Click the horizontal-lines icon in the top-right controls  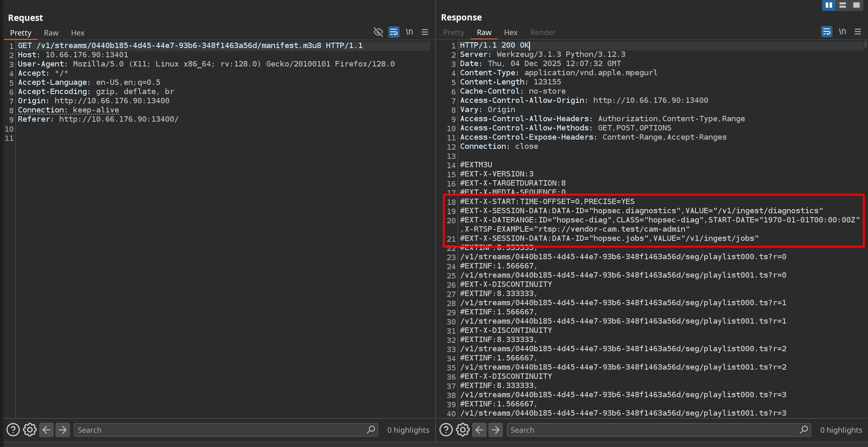pyautogui.click(x=843, y=5)
